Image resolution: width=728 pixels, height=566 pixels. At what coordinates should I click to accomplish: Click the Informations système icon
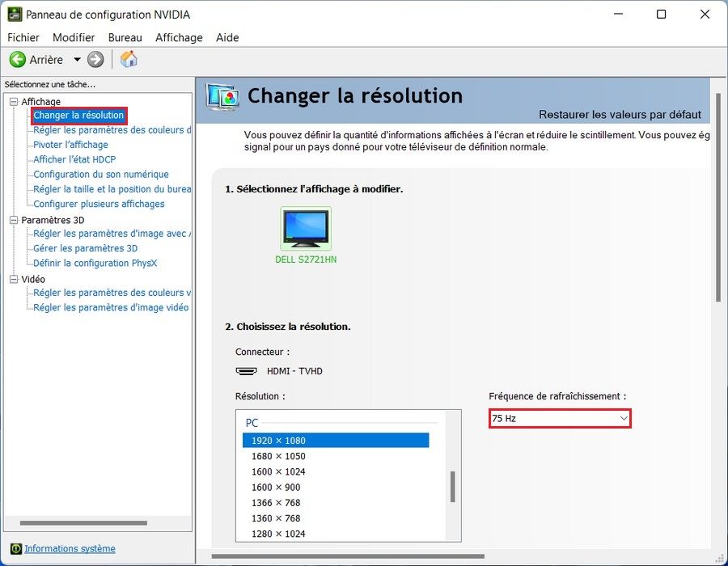15,549
